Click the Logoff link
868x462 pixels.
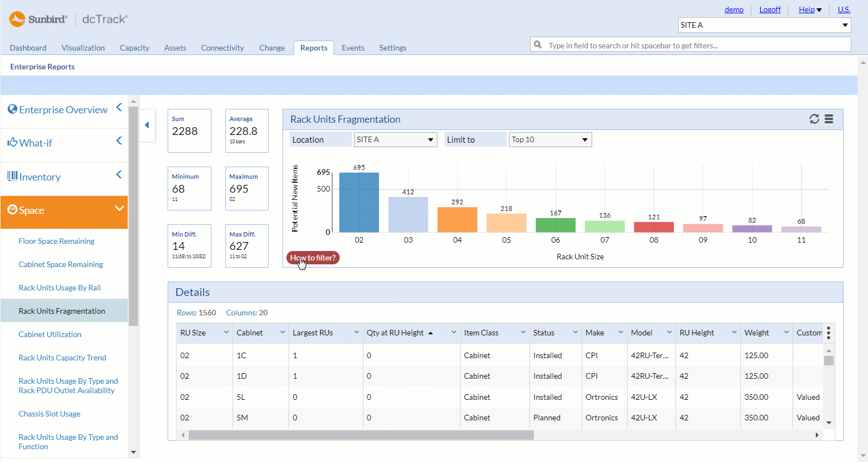pyautogui.click(x=770, y=9)
